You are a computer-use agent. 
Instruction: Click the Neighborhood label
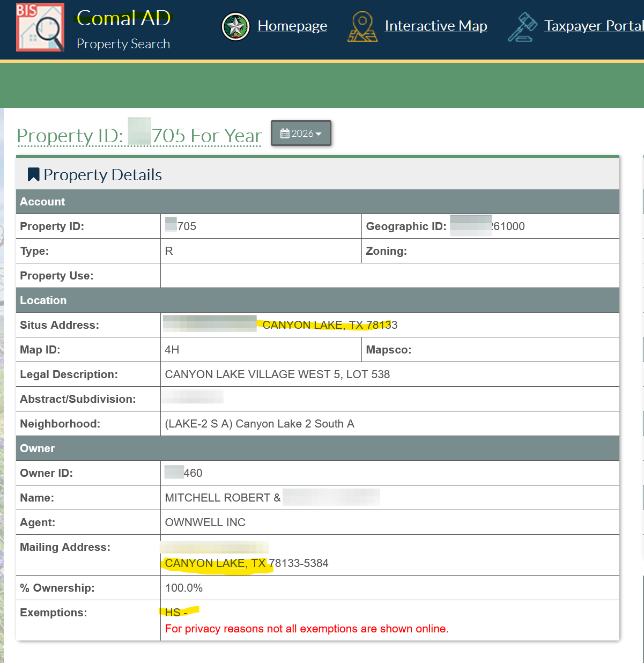click(x=60, y=424)
